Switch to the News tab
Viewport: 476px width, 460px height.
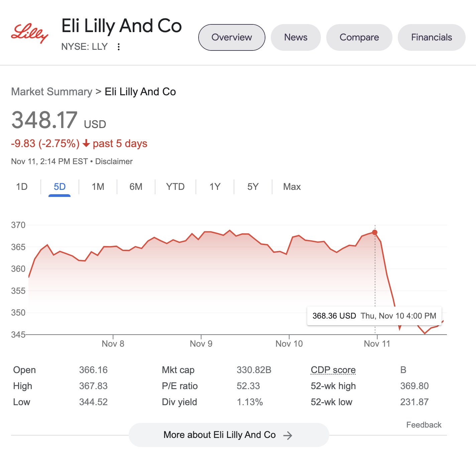pyautogui.click(x=295, y=37)
